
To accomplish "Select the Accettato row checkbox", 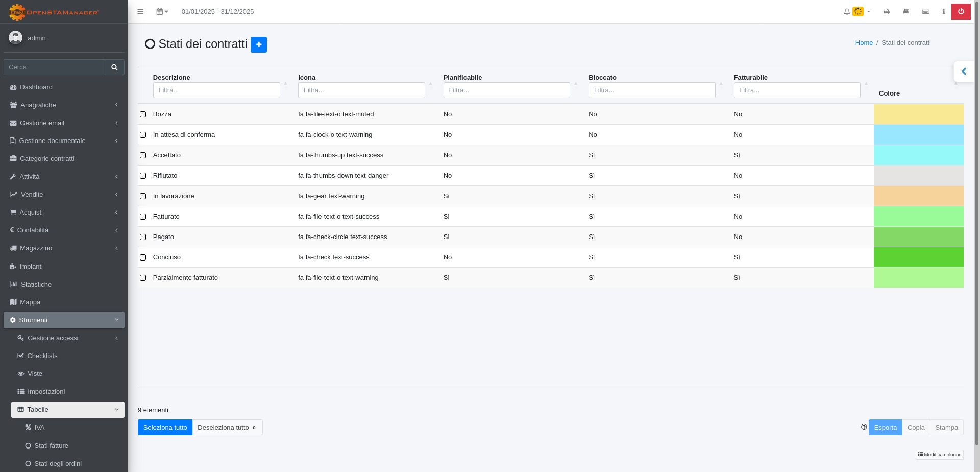I will (x=143, y=155).
